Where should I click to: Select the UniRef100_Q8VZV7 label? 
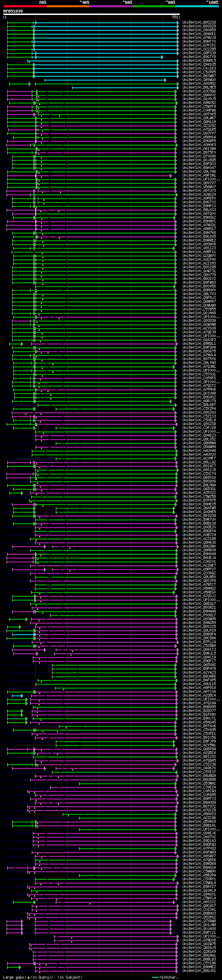tap(199, 183)
